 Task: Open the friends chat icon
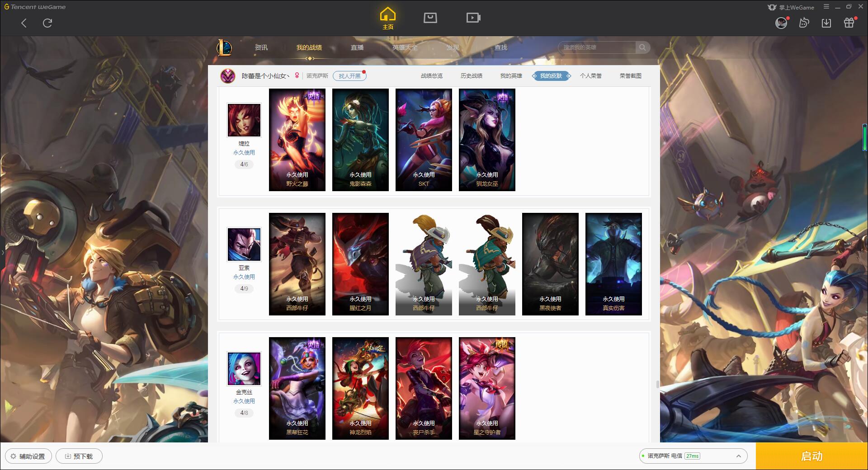tap(804, 23)
